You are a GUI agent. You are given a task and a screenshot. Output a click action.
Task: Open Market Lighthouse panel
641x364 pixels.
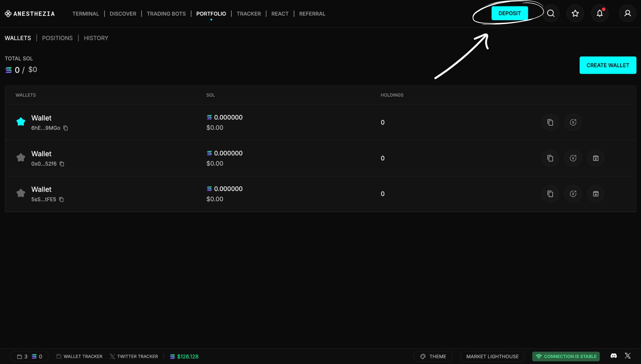pos(492,356)
